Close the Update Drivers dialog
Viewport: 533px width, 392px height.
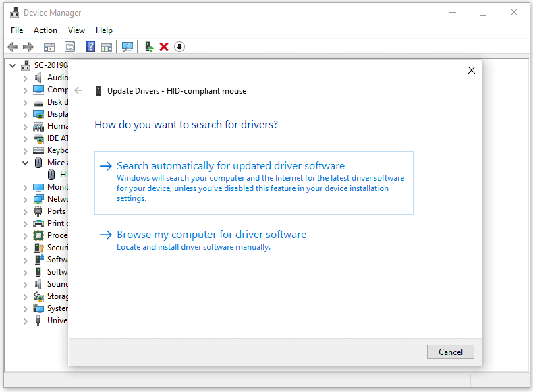[471, 70]
